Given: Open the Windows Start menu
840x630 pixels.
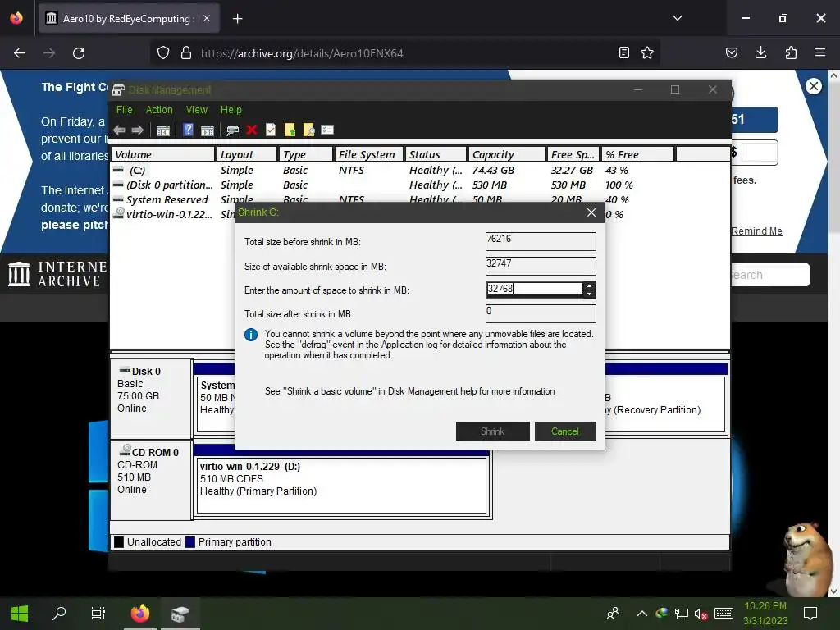Looking at the screenshot, I should 20,614.
